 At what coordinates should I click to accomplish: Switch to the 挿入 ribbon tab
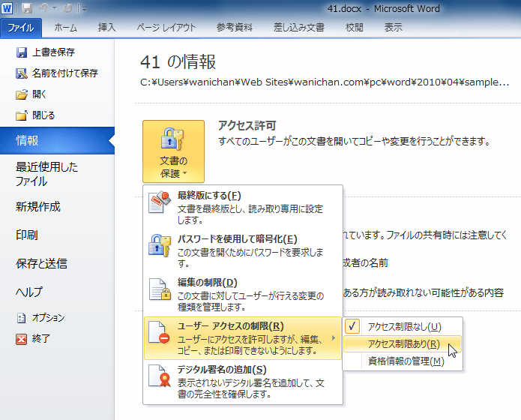[x=107, y=28]
